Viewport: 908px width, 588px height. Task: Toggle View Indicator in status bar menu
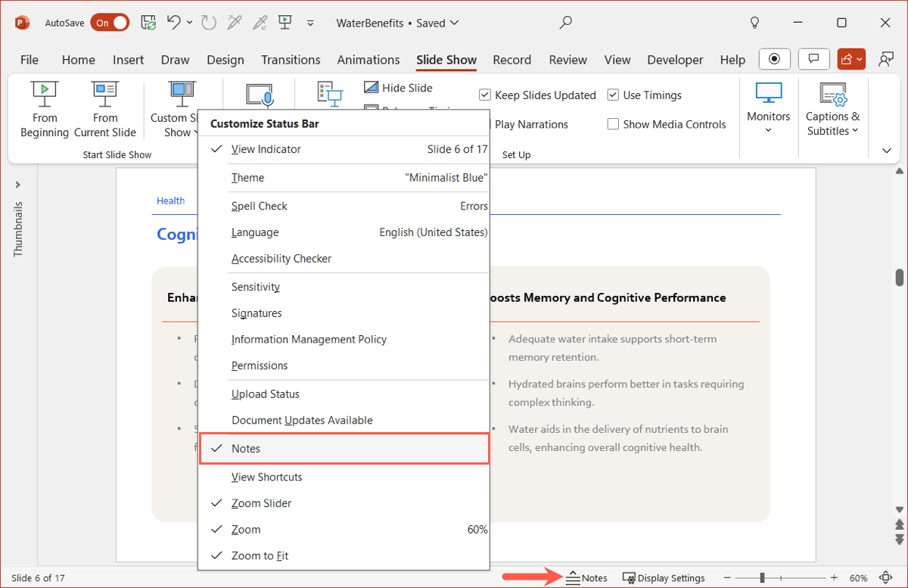pyautogui.click(x=344, y=149)
